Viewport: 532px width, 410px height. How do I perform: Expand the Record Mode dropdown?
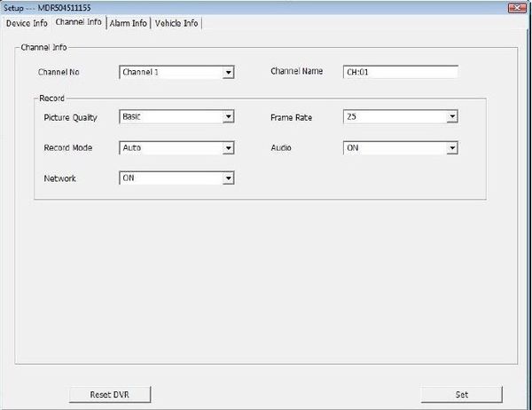(x=228, y=148)
